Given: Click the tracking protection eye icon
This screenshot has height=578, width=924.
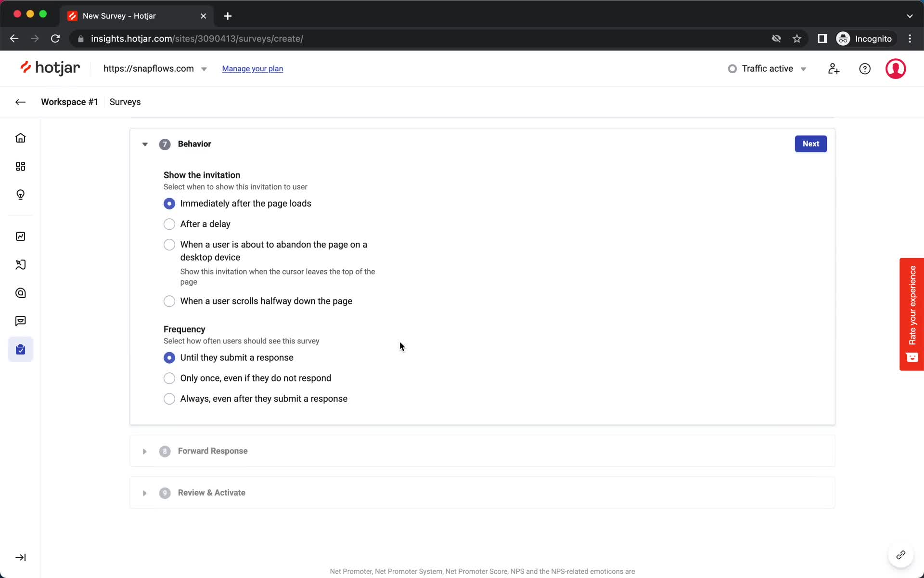Looking at the screenshot, I should point(776,39).
